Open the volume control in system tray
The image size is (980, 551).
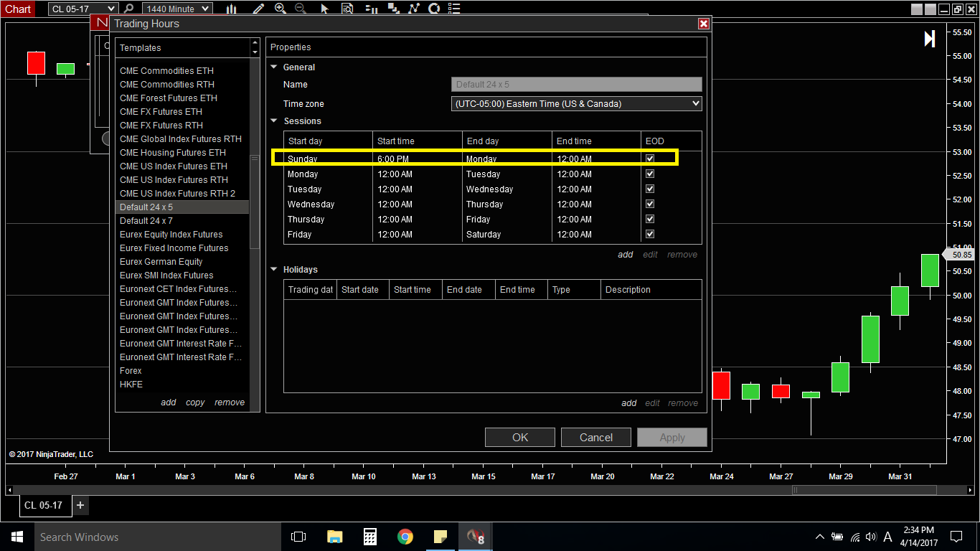[x=871, y=537]
